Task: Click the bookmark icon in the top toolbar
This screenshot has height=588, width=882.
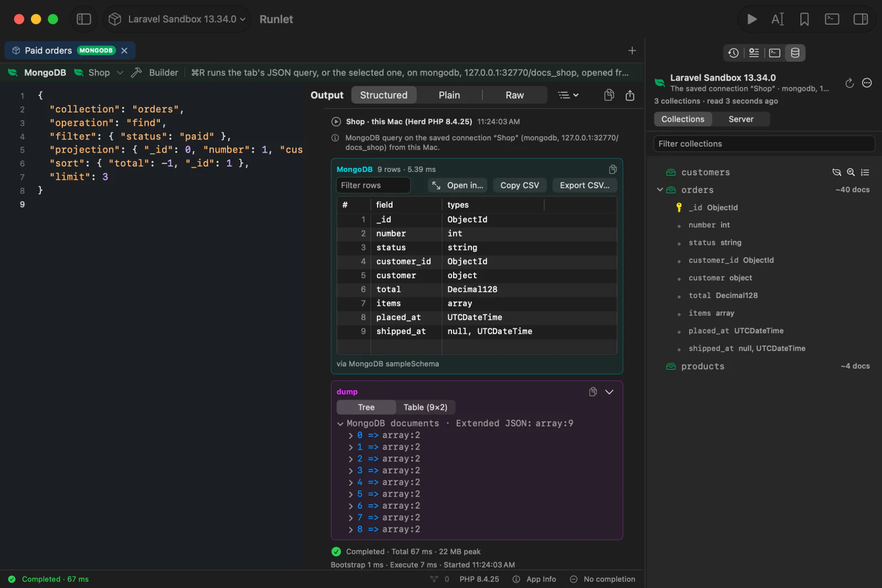Action: click(804, 19)
